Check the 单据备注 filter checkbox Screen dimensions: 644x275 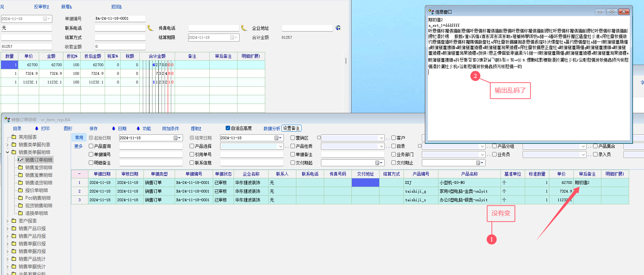click(293, 154)
